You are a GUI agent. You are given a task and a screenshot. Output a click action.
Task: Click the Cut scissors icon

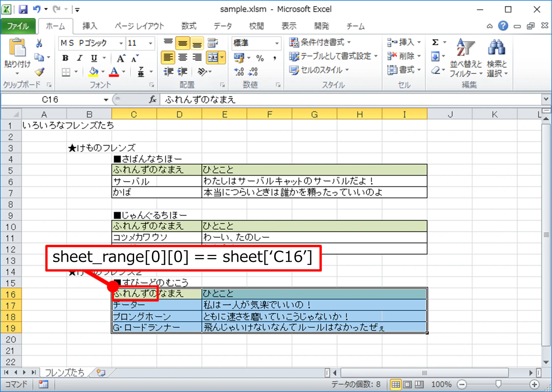coord(39,43)
